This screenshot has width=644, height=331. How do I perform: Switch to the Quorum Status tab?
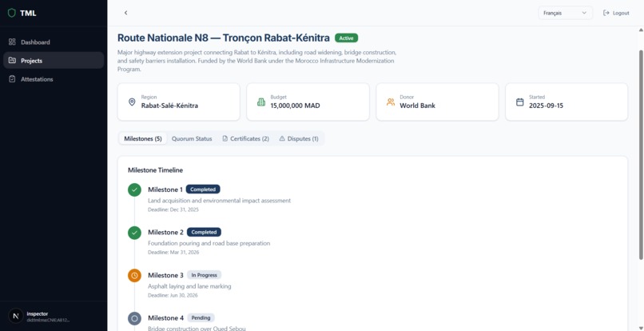point(192,138)
